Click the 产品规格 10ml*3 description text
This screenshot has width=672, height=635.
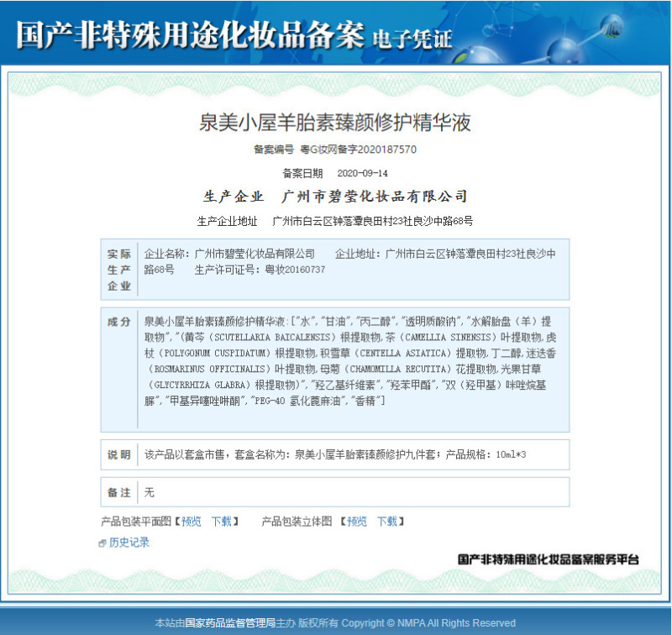(x=486, y=454)
